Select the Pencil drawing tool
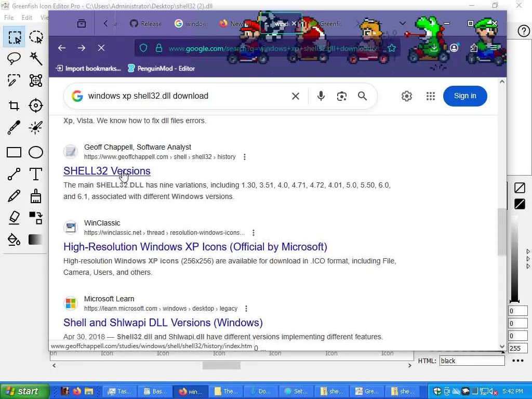Image resolution: width=532 pixels, height=399 pixels. (x=14, y=196)
